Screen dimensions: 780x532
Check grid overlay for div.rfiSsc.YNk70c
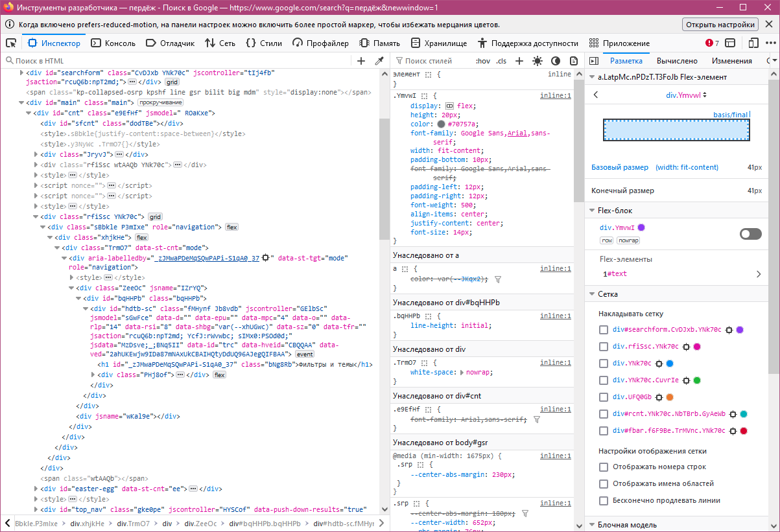[604, 347]
